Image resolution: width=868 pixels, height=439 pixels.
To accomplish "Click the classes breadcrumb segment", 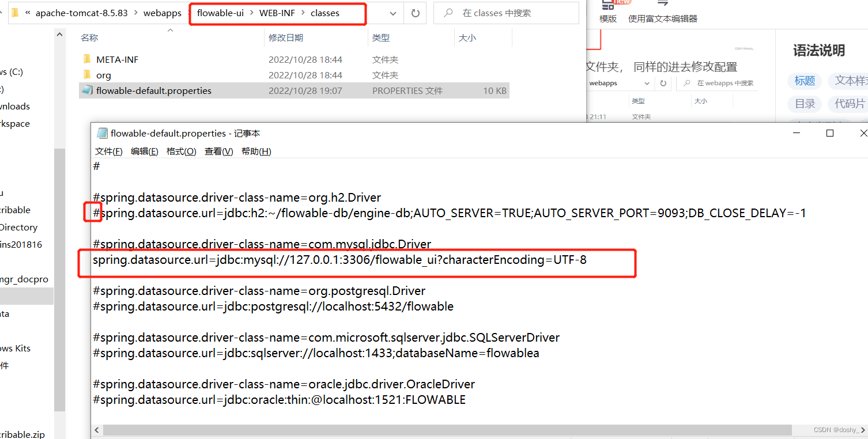I will pos(325,13).
